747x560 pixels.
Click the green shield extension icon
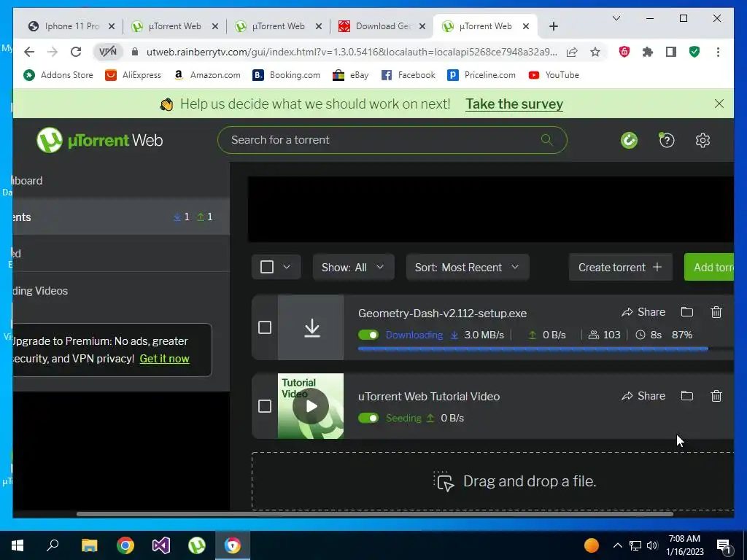[x=694, y=52]
